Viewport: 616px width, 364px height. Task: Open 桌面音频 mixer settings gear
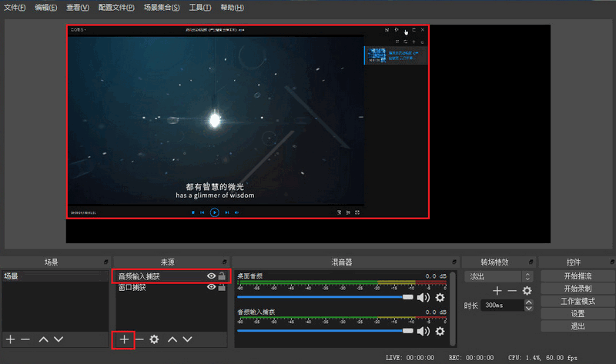440,297
